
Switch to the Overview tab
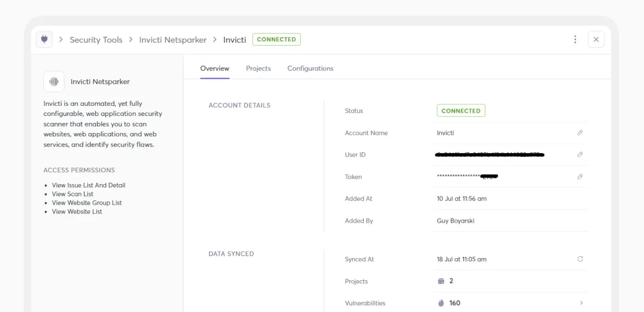click(214, 68)
